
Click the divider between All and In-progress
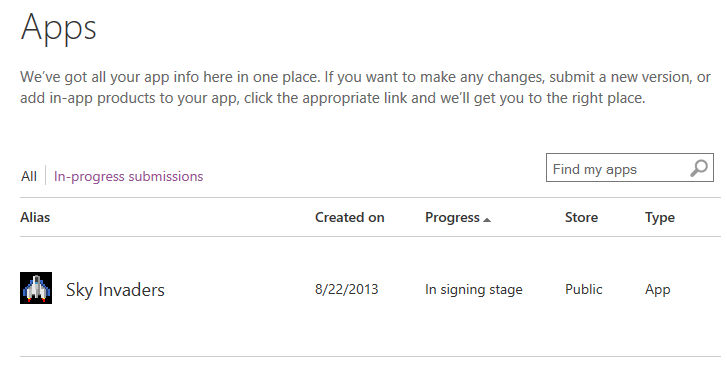click(45, 175)
